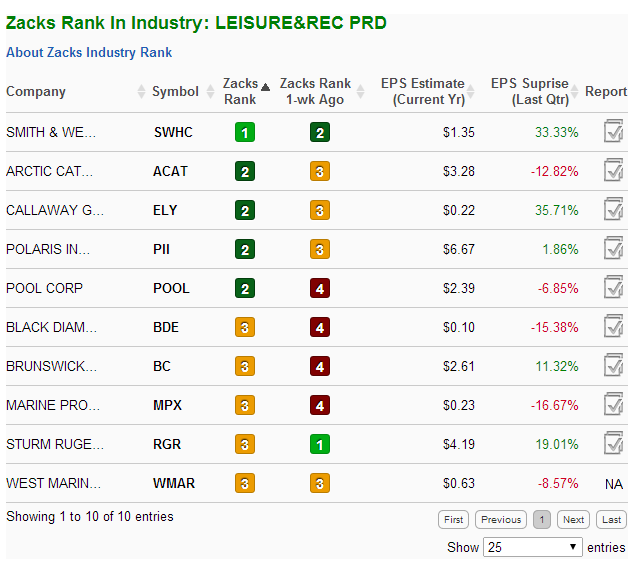Image resolution: width=634 pixels, height=568 pixels.
Task: Open the POOL symbol link
Action: tap(171, 288)
